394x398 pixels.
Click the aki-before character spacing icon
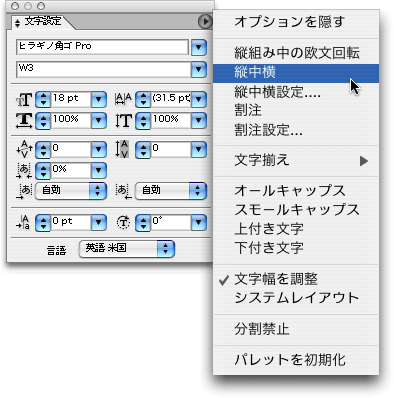(x=24, y=191)
